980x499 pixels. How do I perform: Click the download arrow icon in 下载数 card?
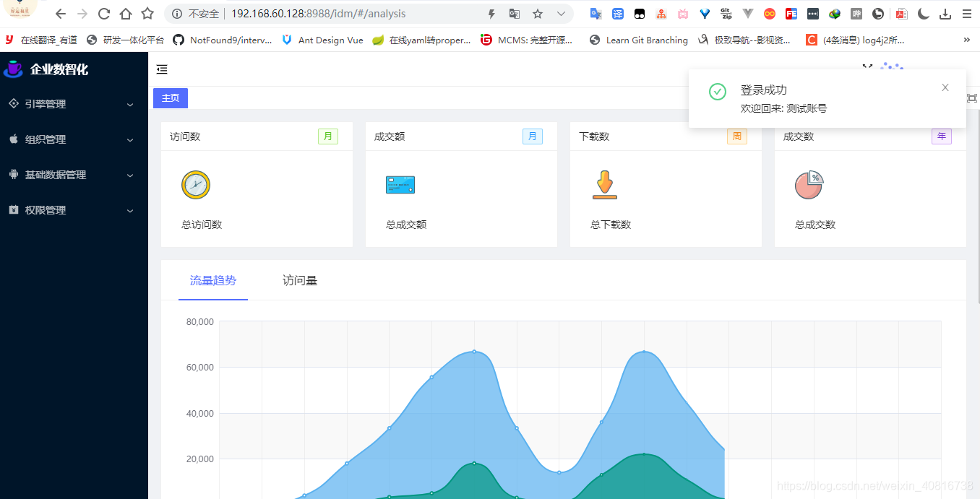[x=605, y=185]
